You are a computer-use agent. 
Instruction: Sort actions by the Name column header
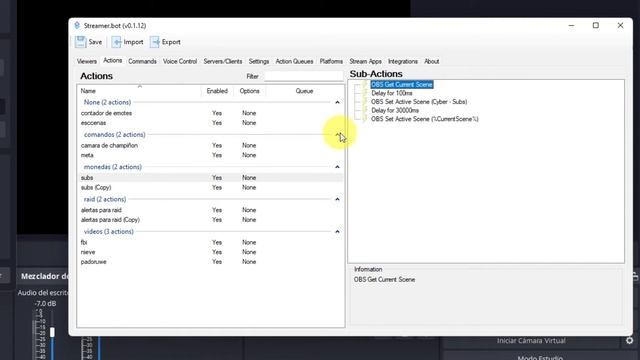(x=139, y=91)
